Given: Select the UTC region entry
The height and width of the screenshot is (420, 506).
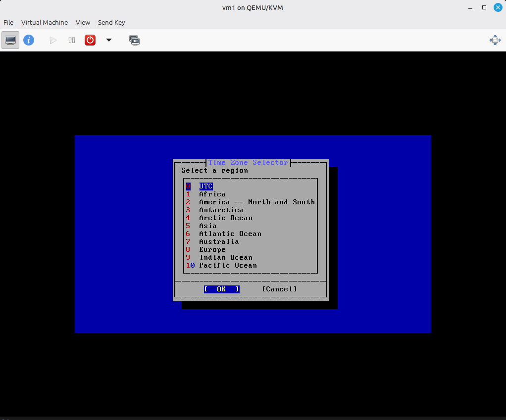Looking at the screenshot, I should coord(206,187).
